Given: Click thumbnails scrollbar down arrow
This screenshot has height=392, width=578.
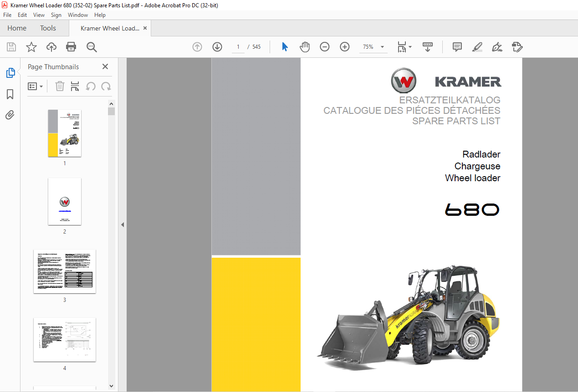Looking at the screenshot, I should click(112, 386).
